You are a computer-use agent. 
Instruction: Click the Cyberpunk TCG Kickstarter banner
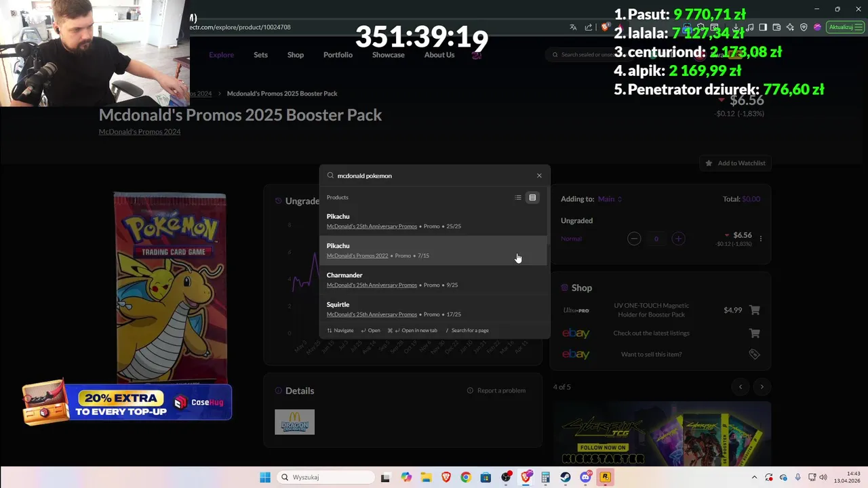coord(661,434)
